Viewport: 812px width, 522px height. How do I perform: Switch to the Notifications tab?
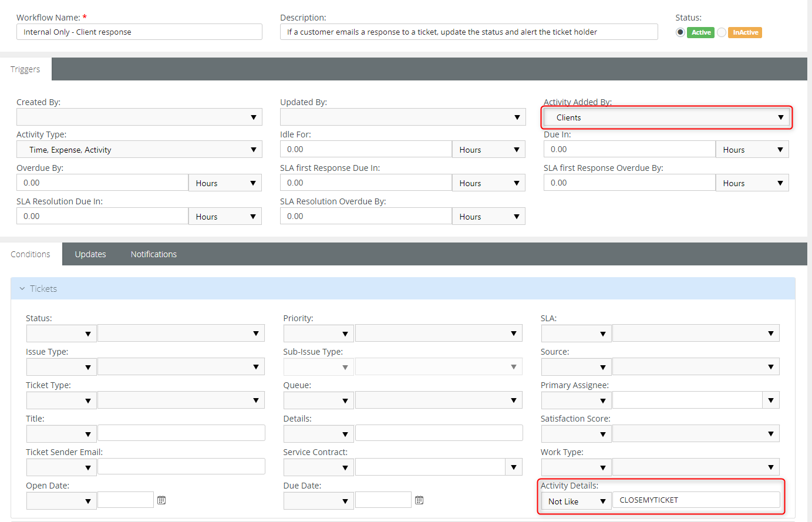pos(153,254)
